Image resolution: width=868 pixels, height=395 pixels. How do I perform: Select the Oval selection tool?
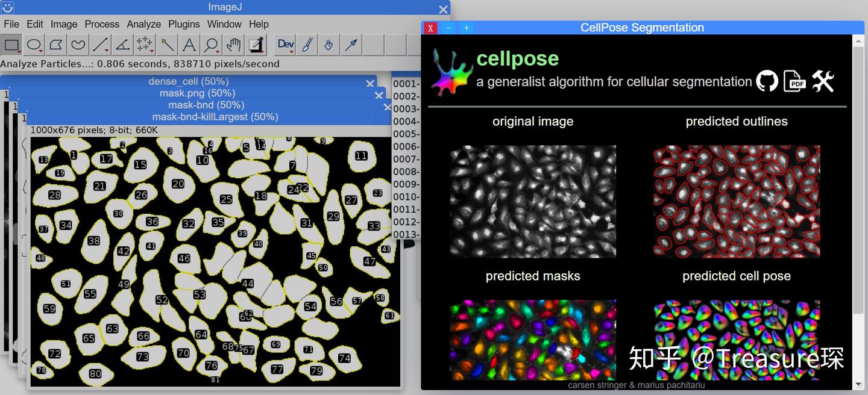point(33,44)
